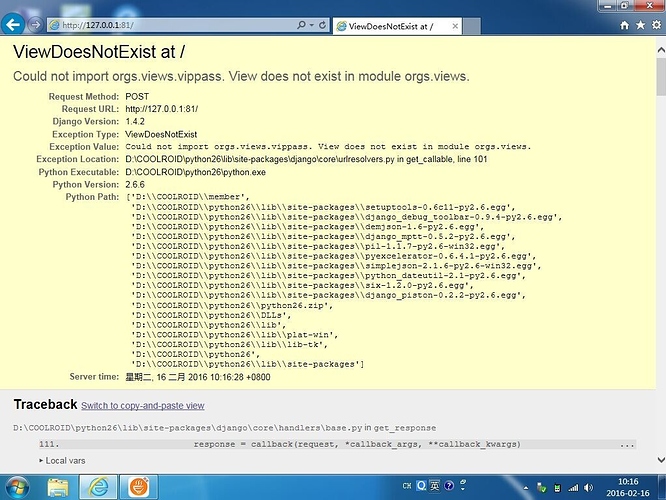666x500 pixels.
Task: Click the orange app icon in taskbar
Action: pyautogui.click(x=139, y=487)
